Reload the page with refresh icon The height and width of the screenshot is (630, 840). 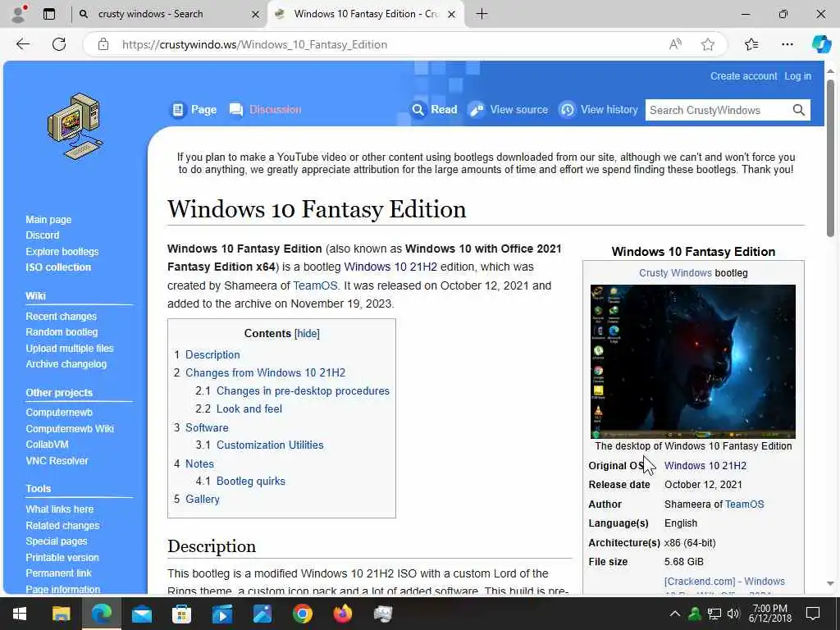[59, 44]
